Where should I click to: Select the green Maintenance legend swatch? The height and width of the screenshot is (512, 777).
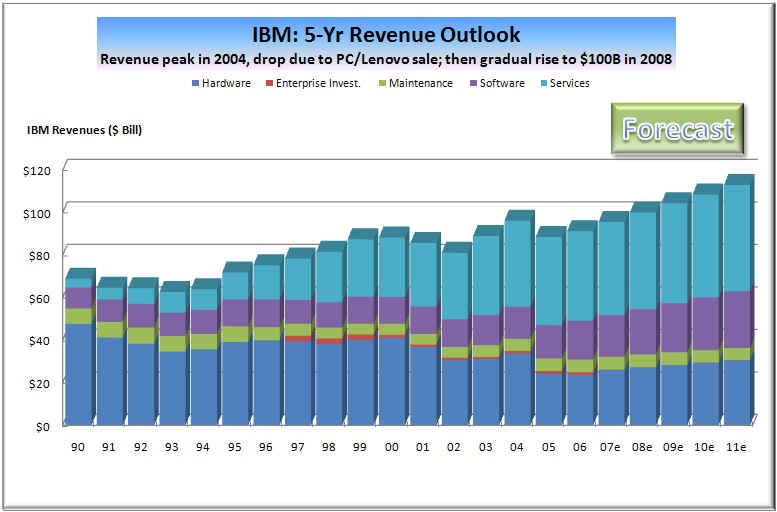click(381, 83)
